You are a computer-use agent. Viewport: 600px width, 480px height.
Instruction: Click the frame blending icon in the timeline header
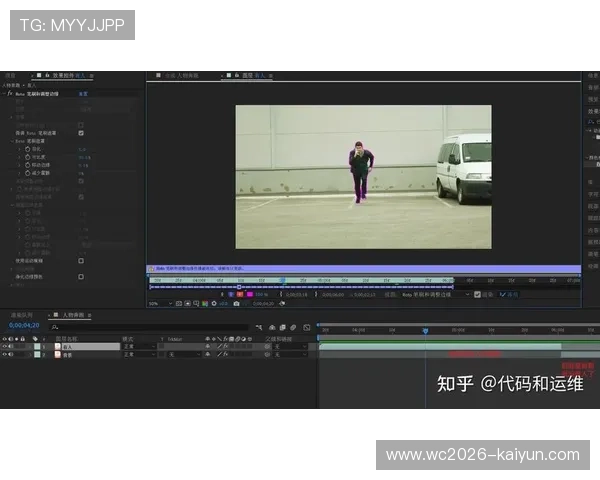283,327
